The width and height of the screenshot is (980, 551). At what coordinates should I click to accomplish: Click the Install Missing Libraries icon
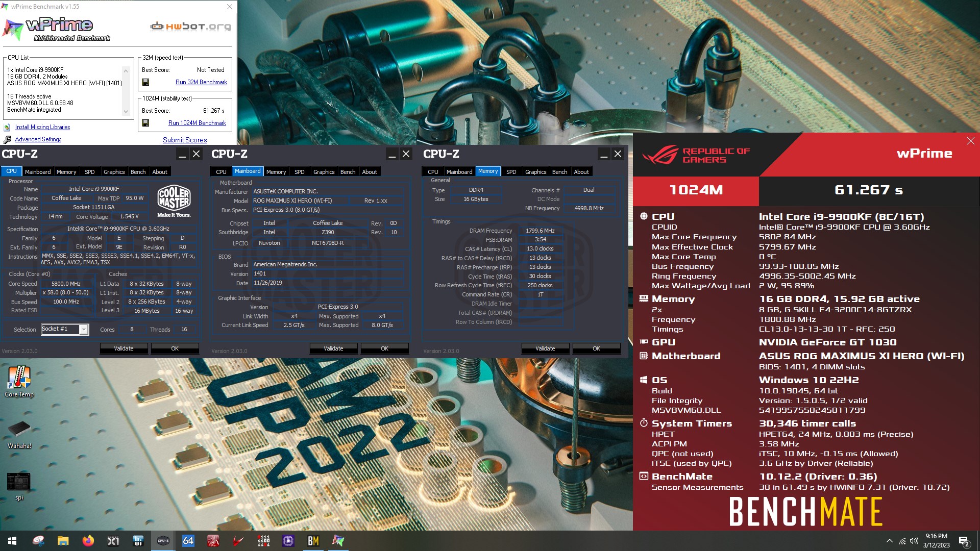(7, 128)
